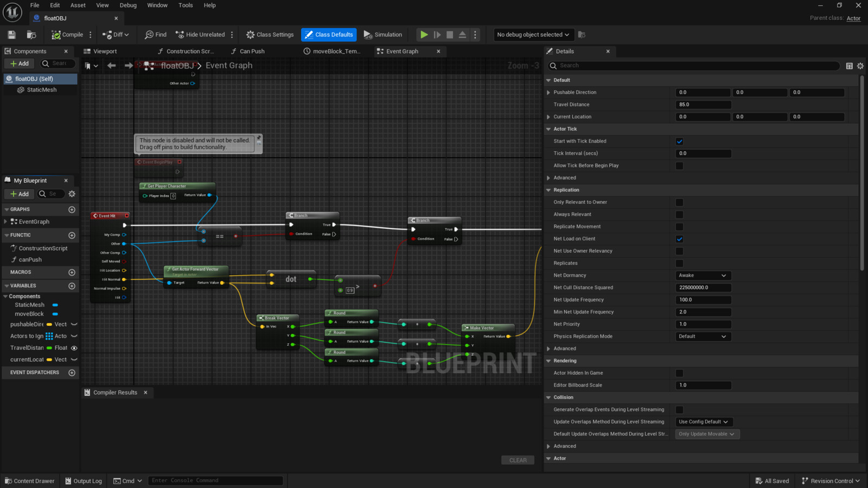Add a new graph
Viewport: 868px width, 488px height.
tap(72, 209)
